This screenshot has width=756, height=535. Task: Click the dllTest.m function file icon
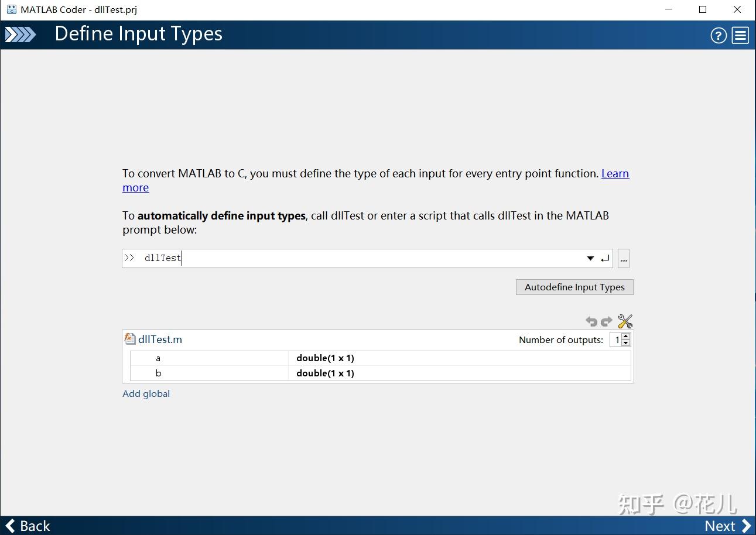(x=130, y=339)
